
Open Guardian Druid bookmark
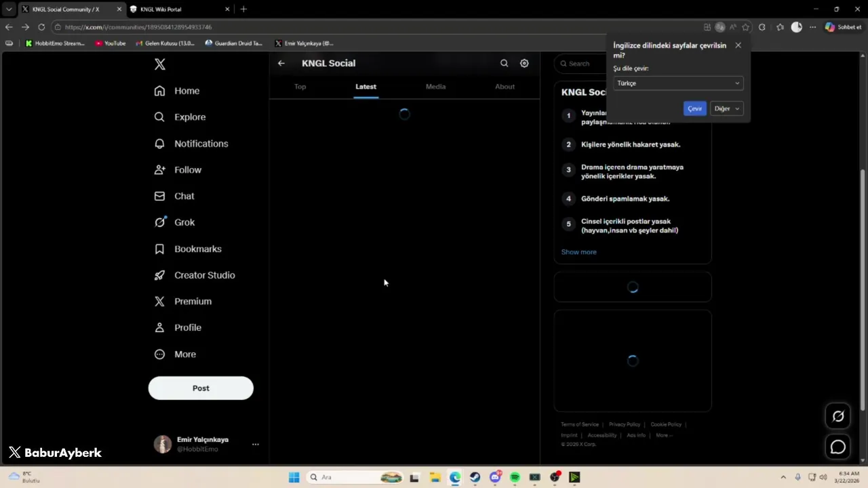point(234,43)
